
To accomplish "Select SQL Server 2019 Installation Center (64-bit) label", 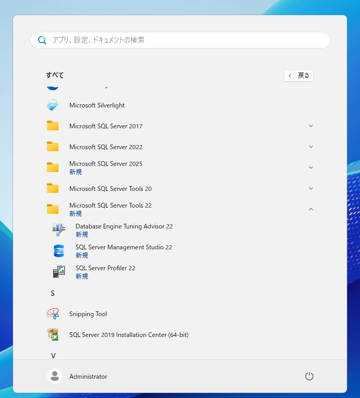I will pyautogui.click(x=129, y=335).
